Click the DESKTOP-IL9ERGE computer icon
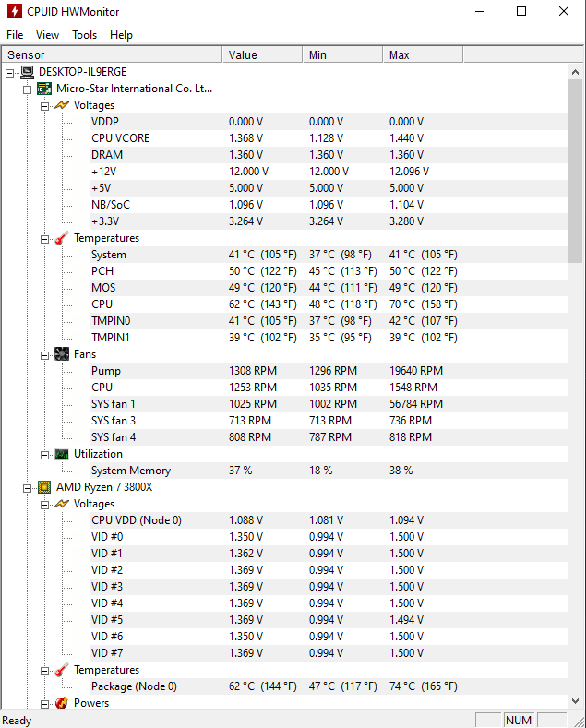The width and height of the screenshot is (586, 728). pyautogui.click(x=28, y=72)
